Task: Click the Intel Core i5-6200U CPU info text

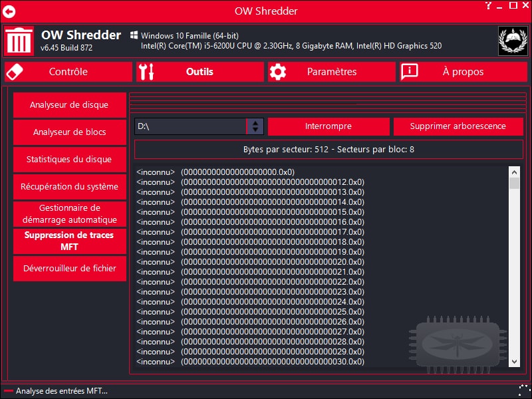Action: [x=291, y=46]
